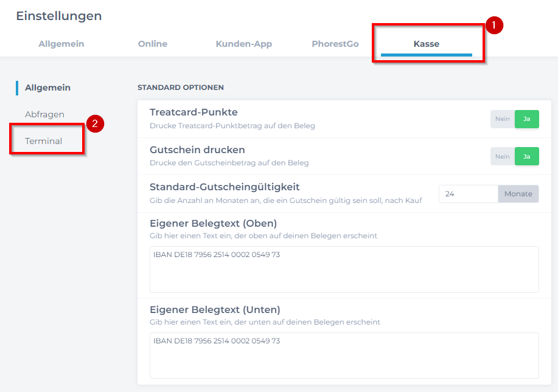This screenshot has width=558, height=392.
Task: Open the Online tab
Action: tap(153, 44)
